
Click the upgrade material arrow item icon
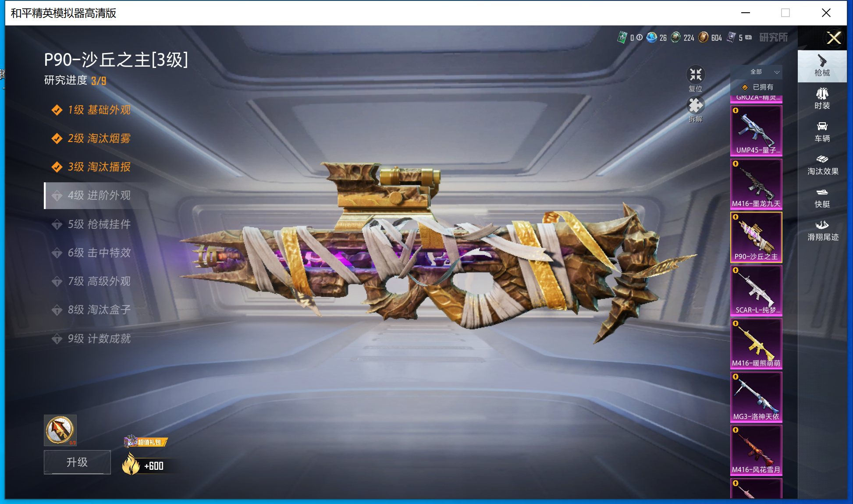(60, 430)
